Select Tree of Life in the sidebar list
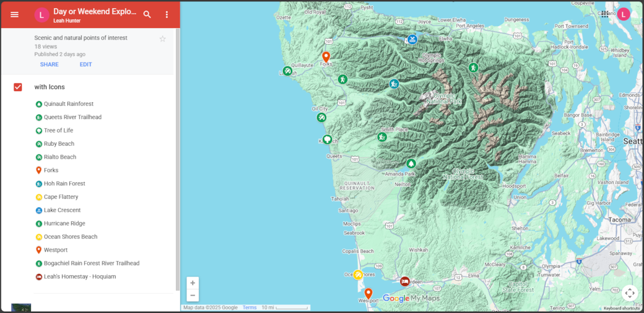 [x=58, y=130]
